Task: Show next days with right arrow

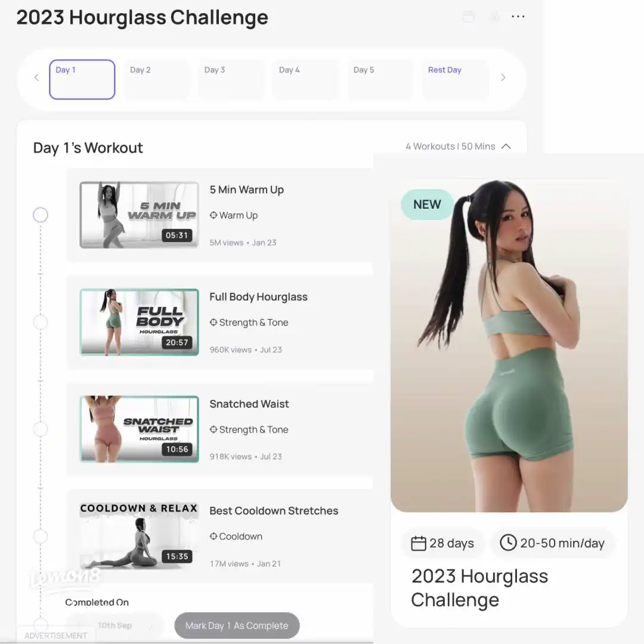Action: coord(503,77)
